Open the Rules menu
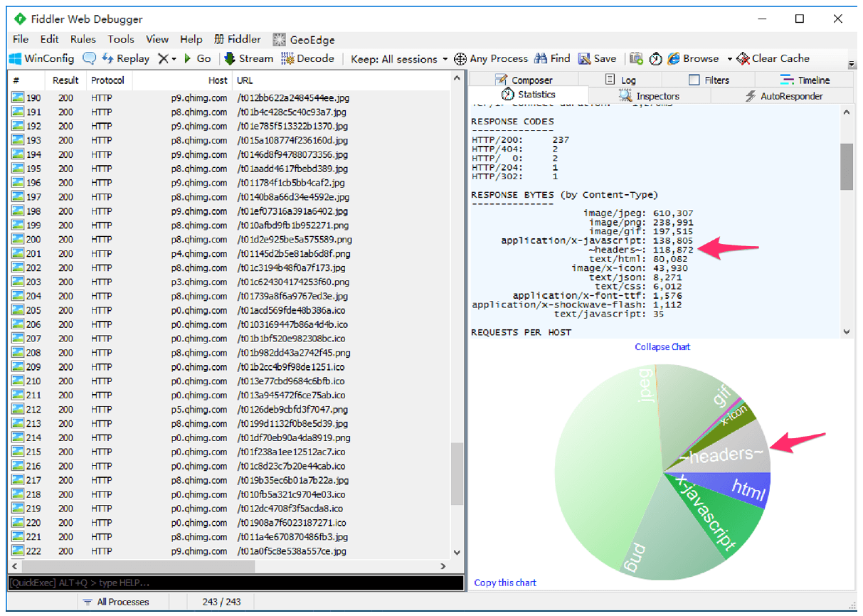The image size is (863, 616). [x=83, y=39]
